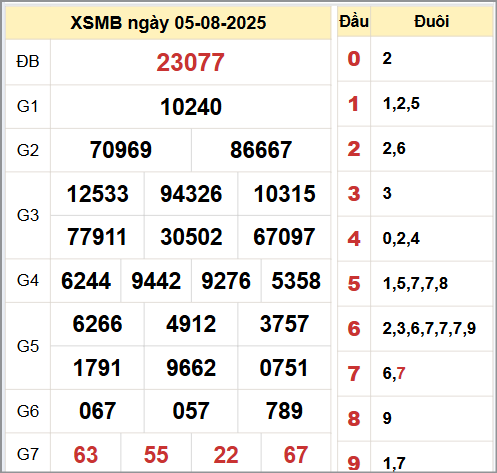Viewport: 497px width, 473px height.
Task: Click the tail list 1,5,7,7,8
Action: (x=415, y=284)
